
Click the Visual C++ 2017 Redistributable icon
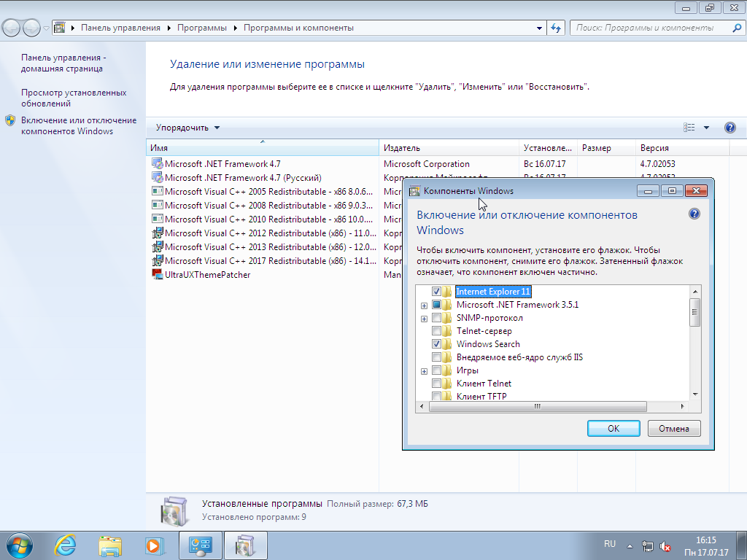158,260
